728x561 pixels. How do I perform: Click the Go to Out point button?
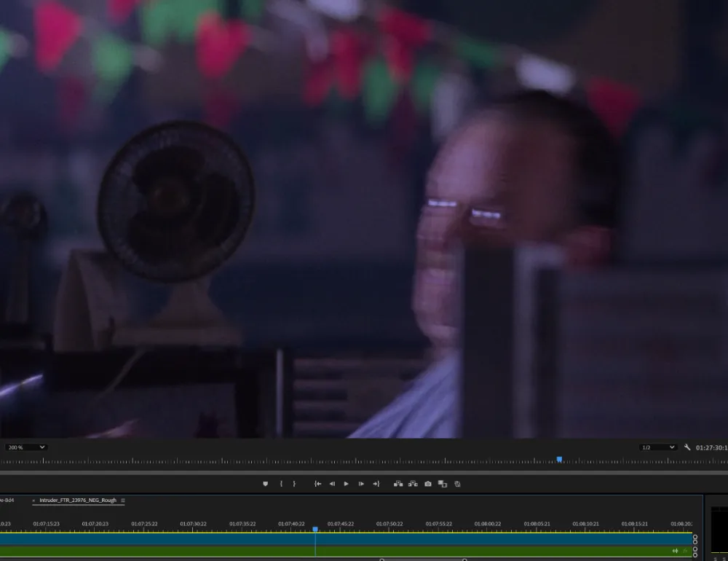pyautogui.click(x=376, y=484)
